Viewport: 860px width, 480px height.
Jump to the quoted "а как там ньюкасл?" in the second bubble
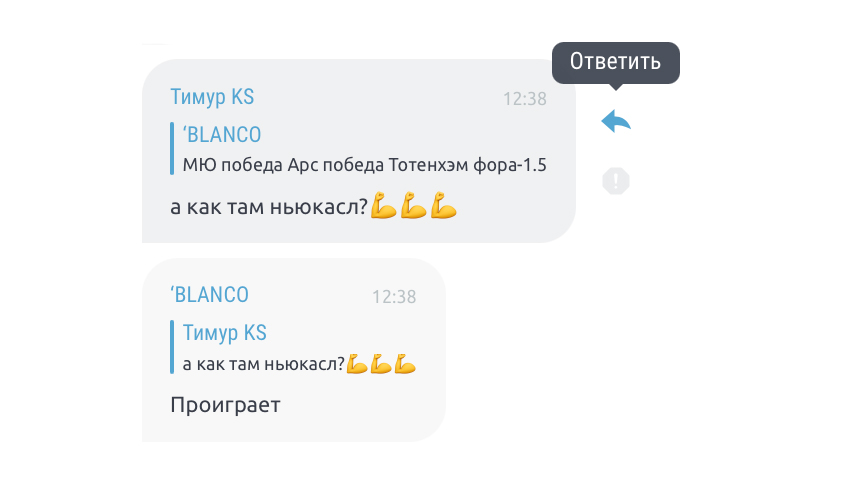click(263, 364)
